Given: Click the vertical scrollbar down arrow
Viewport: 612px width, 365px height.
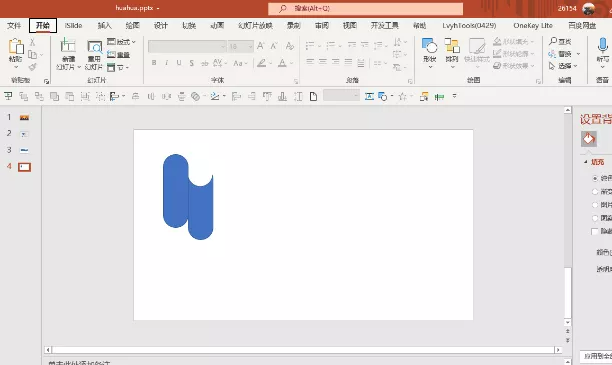Looking at the screenshot, I should tap(568, 322).
